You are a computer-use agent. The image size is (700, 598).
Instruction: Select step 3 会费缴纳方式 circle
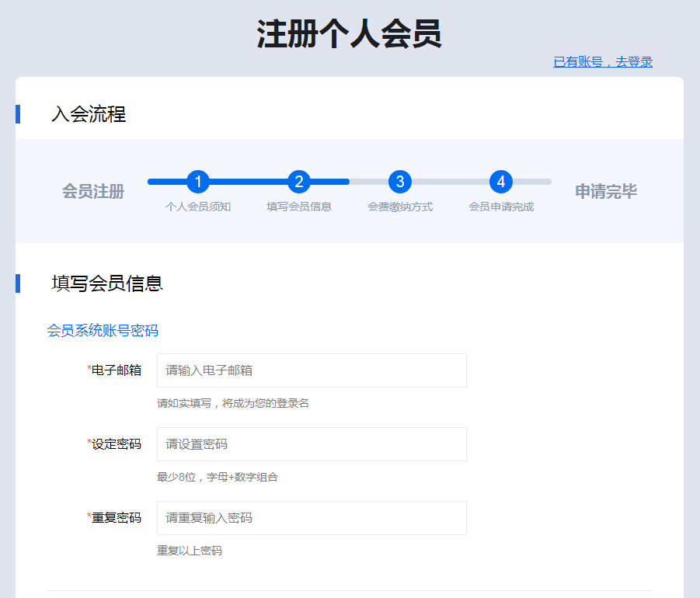pos(401,183)
